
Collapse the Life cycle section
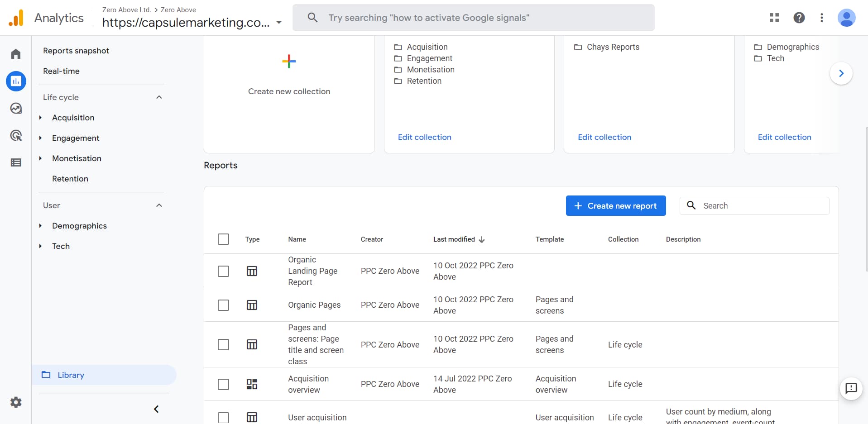click(x=159, y=97)
